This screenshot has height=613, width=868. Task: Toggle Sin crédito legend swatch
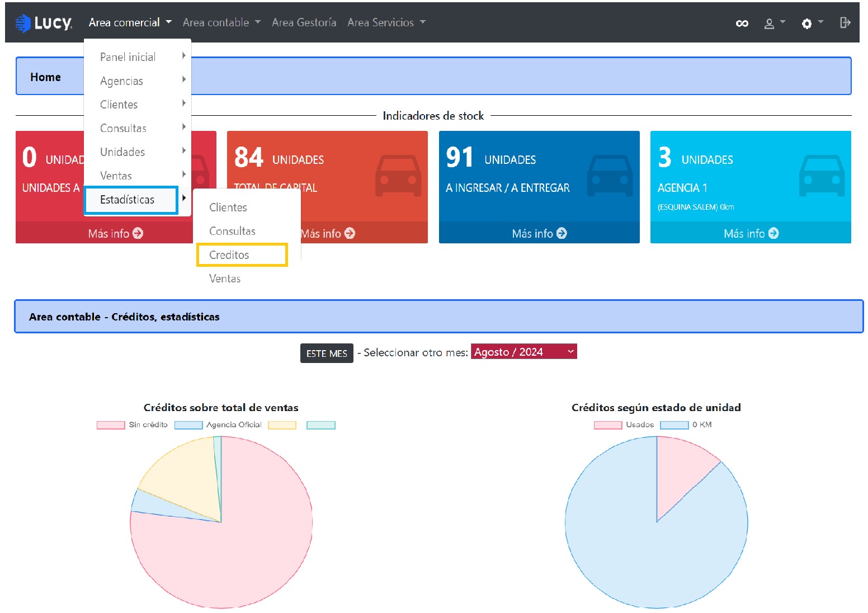click(111, 425)
